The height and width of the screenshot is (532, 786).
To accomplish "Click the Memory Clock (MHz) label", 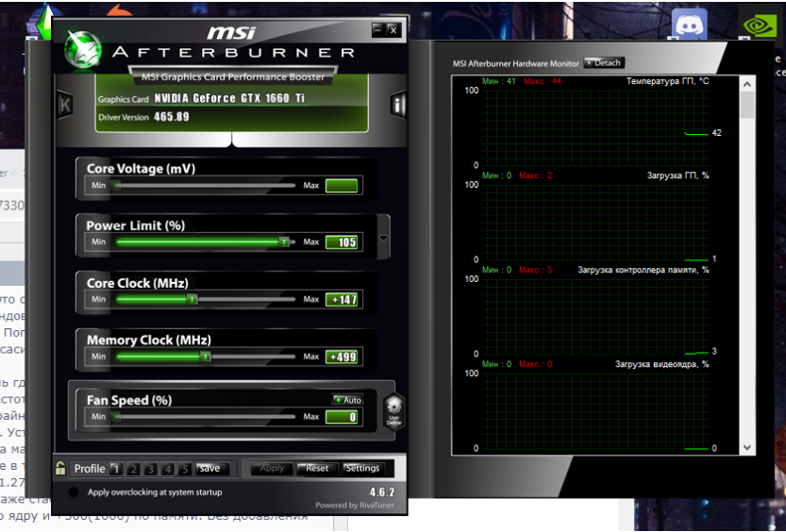I will point(149,341).
